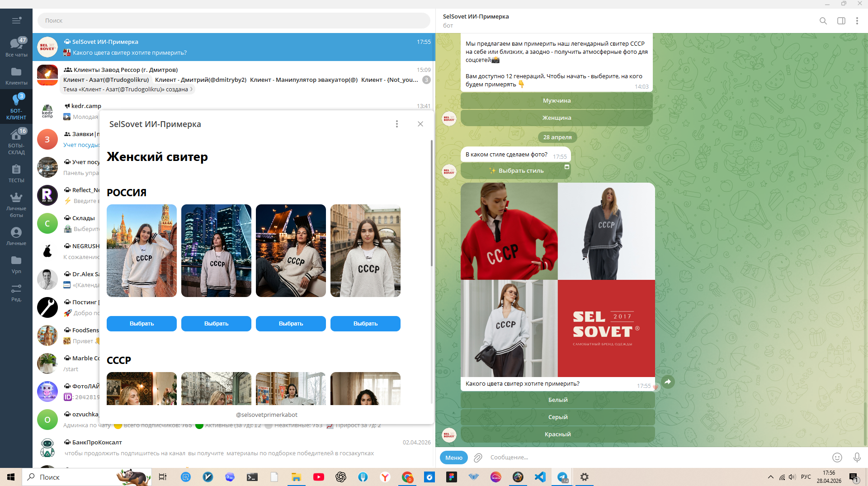
Task: Toggle the chat info side panel
Action: [841, 21]
